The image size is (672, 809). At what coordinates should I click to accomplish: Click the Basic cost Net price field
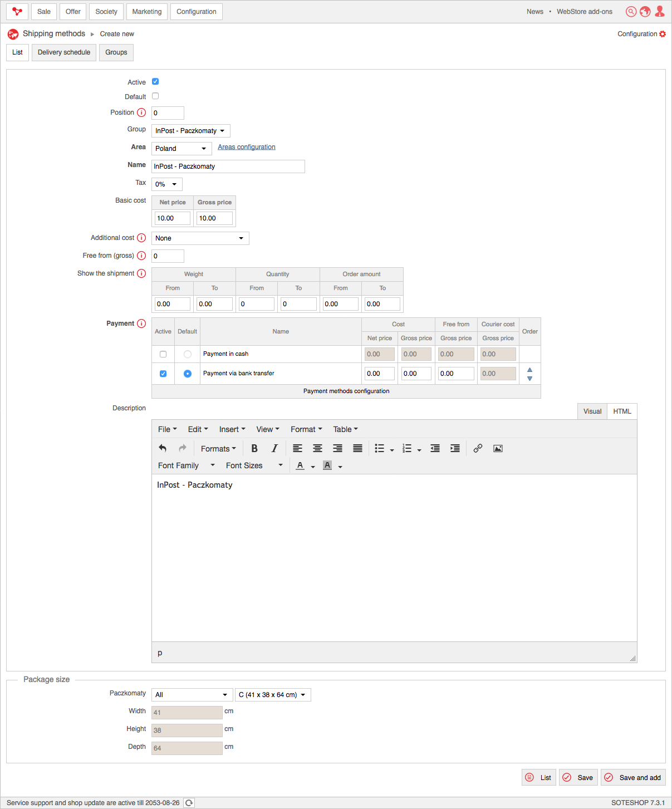(173, 218)
